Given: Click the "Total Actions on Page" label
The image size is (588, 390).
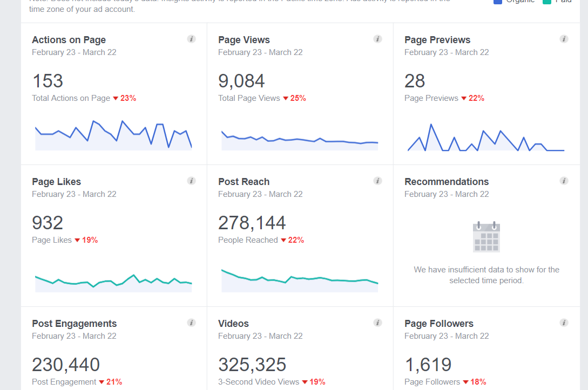Looking at the screenshot, I should click(x=71, y=98).
